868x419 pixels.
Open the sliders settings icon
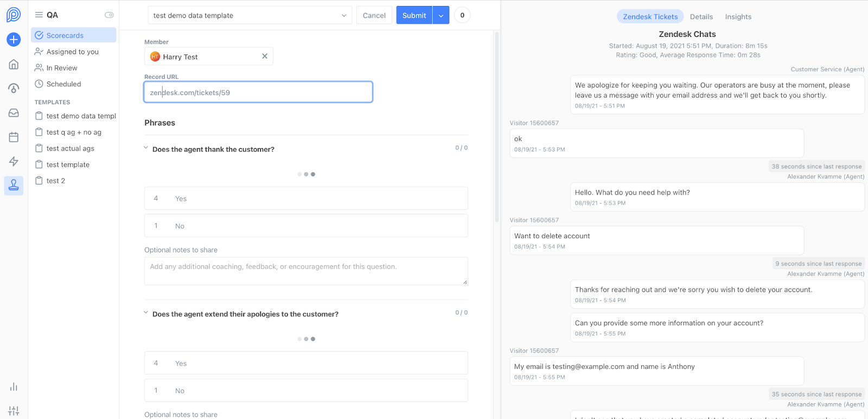point(14,411)
